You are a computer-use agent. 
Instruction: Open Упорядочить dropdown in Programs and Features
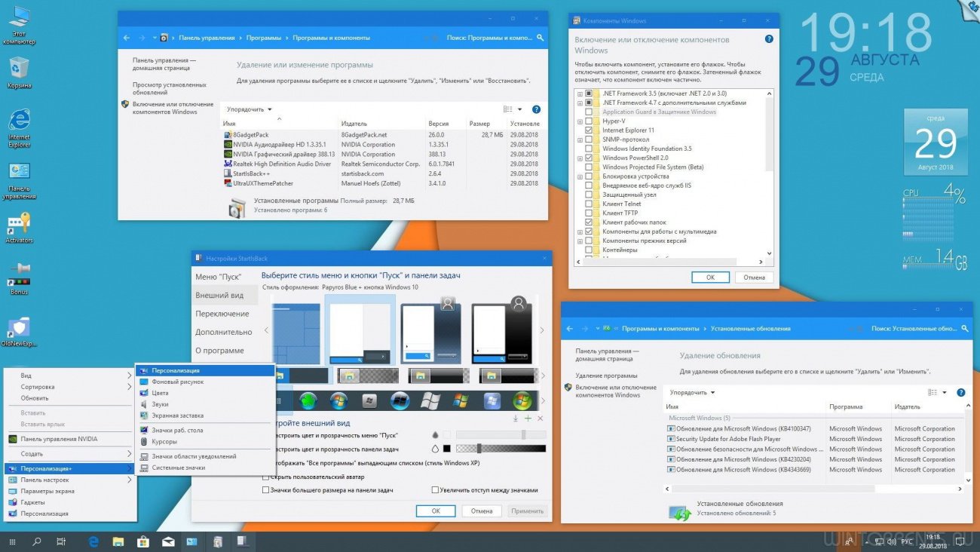249,109
